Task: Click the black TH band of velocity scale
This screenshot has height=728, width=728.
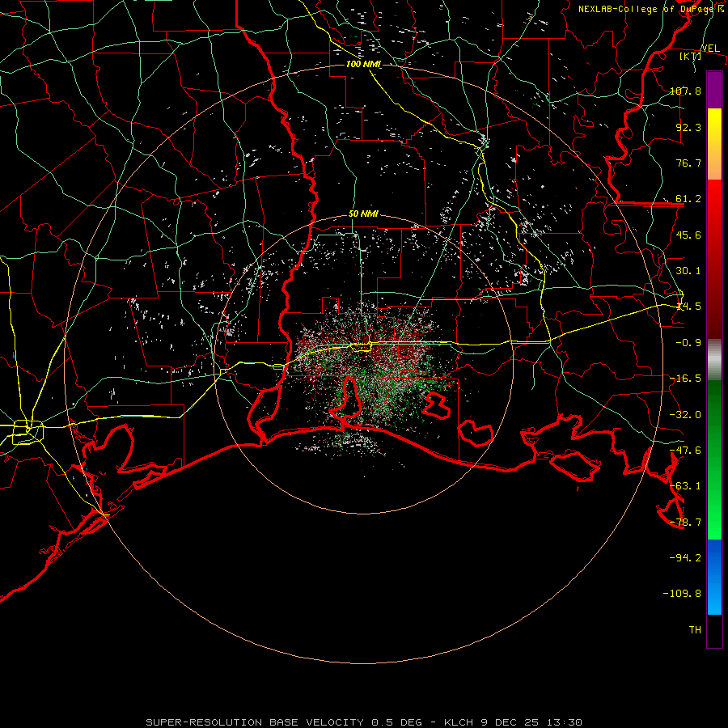Action: coord(714,631)
